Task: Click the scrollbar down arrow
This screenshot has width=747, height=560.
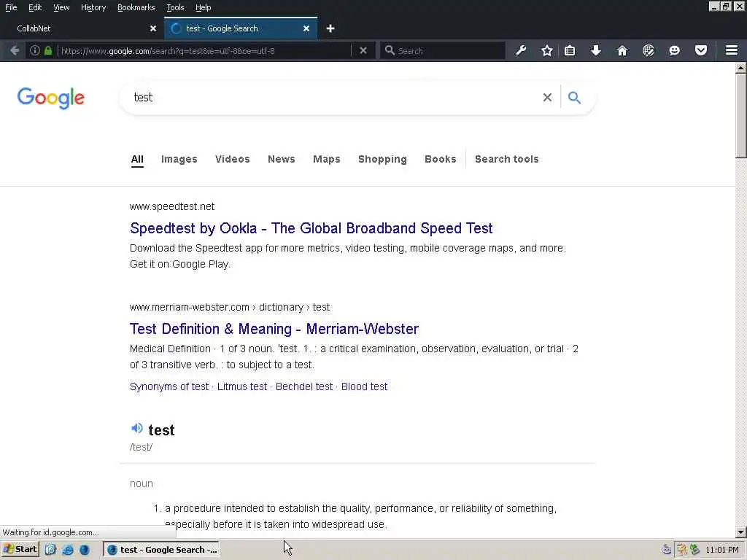Action: [741, 532]
